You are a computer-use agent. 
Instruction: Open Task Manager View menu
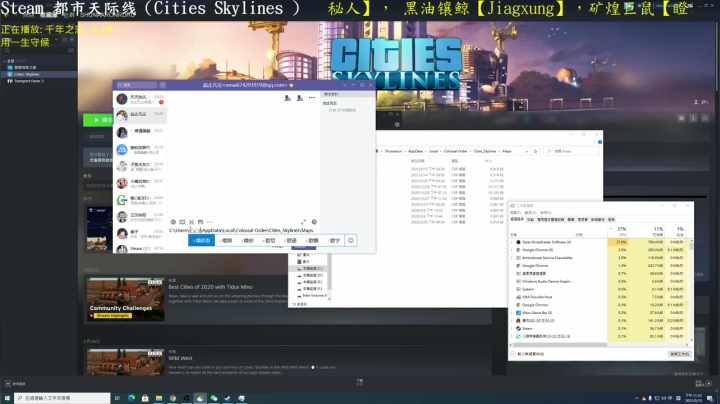(546, 213)
